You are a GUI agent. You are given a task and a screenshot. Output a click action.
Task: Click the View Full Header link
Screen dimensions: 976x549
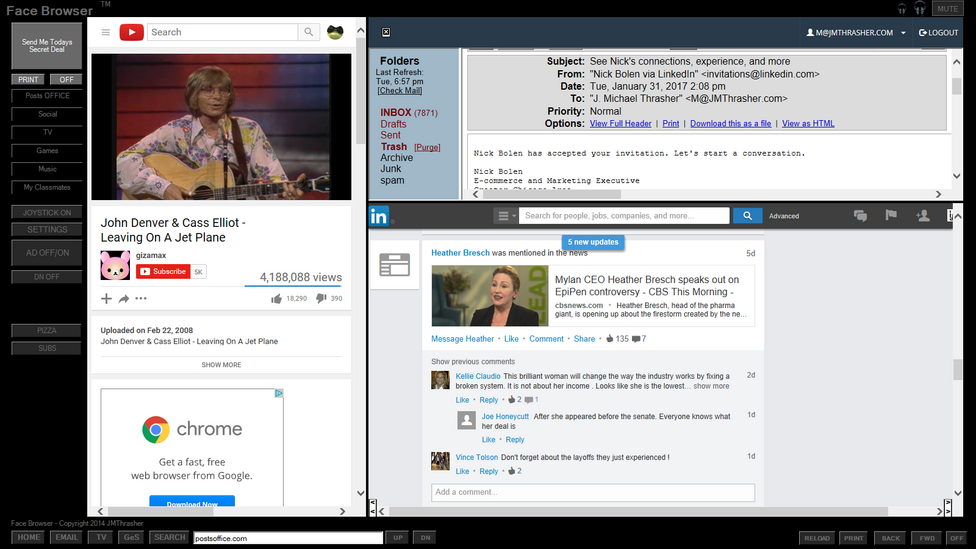620,124
